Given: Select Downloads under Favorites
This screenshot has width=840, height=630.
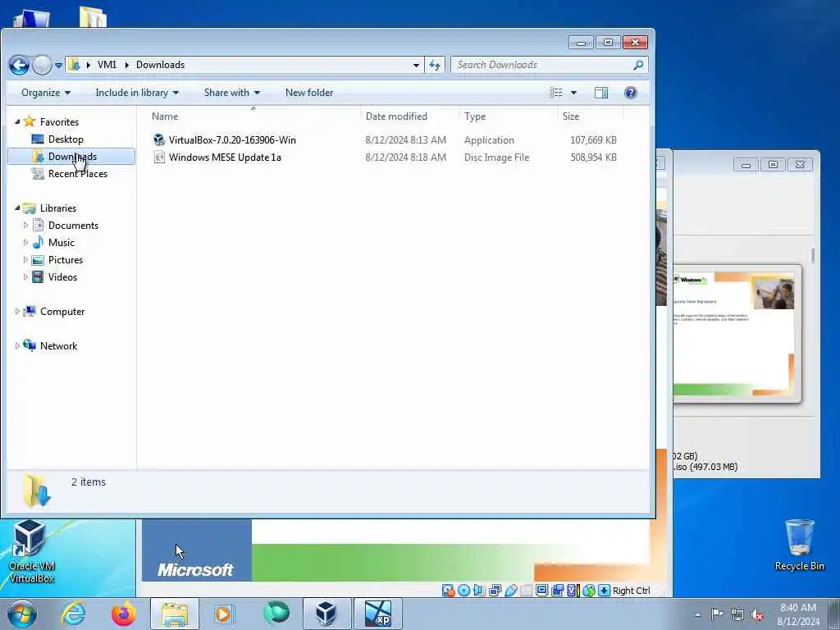Looking at the screenshot, I should pyautogui.click(x=71, y=157).
